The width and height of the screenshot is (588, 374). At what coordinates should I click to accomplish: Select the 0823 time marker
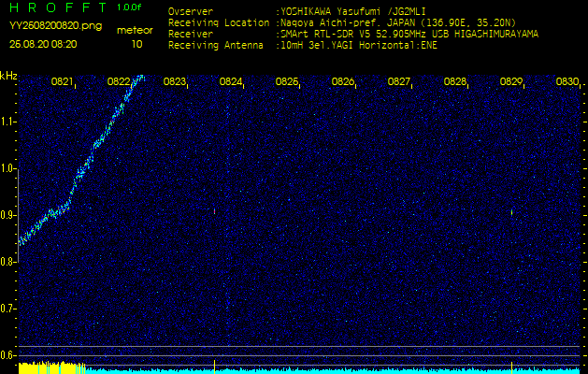tap(175, 81)
